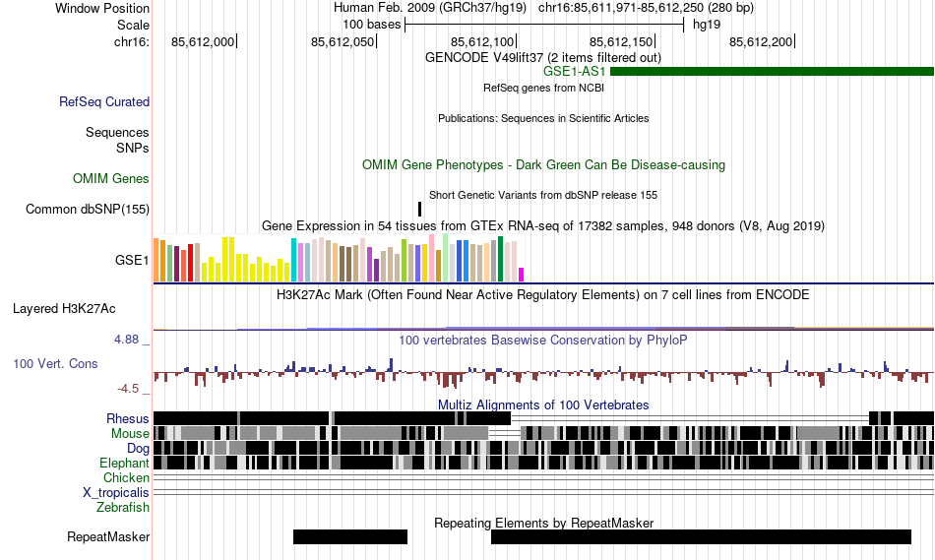This screenshot has width=935, height=560.
Task: Click the 85,612,150 coordinate on ruler
Action: click(621, 41)
